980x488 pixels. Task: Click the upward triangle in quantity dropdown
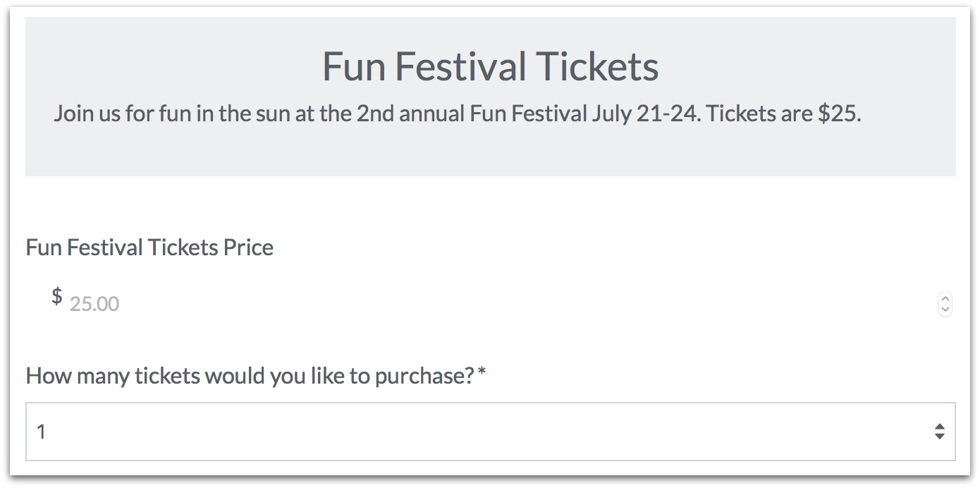pyautogui.click(x=939, y=427)
